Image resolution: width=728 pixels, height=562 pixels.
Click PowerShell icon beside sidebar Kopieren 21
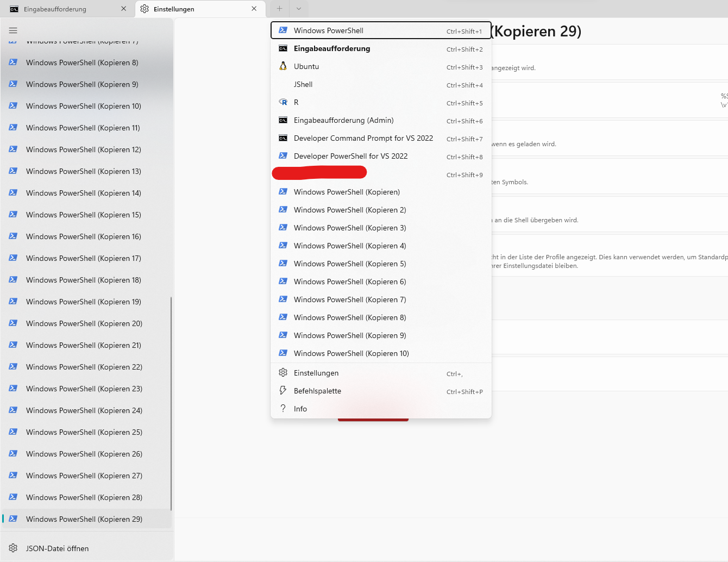(x=13, y=345)
